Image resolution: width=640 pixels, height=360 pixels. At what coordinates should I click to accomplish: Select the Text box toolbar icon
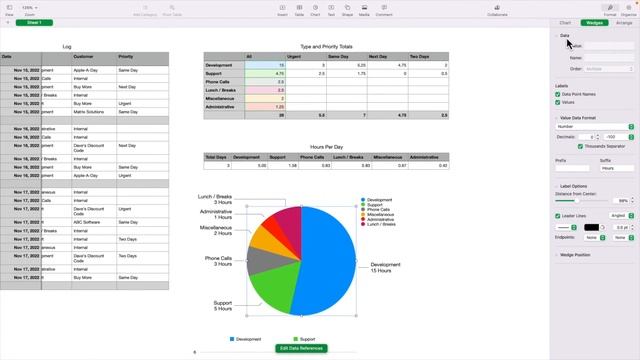click(x=331, y=8)
